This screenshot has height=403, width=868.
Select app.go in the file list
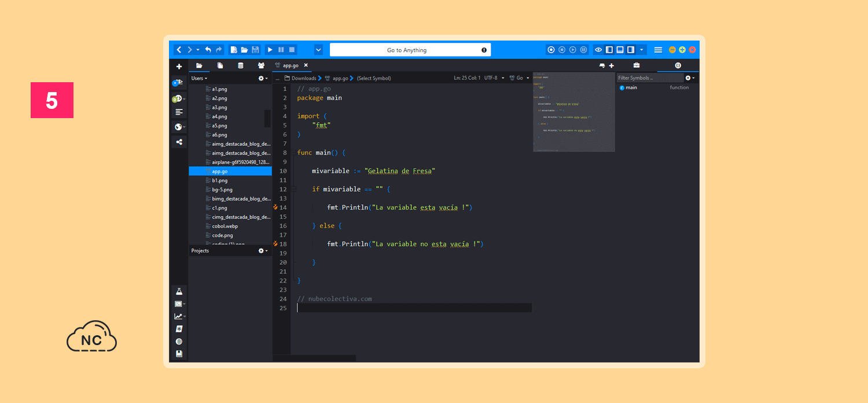pyautogui.click(x=220, y=171)
